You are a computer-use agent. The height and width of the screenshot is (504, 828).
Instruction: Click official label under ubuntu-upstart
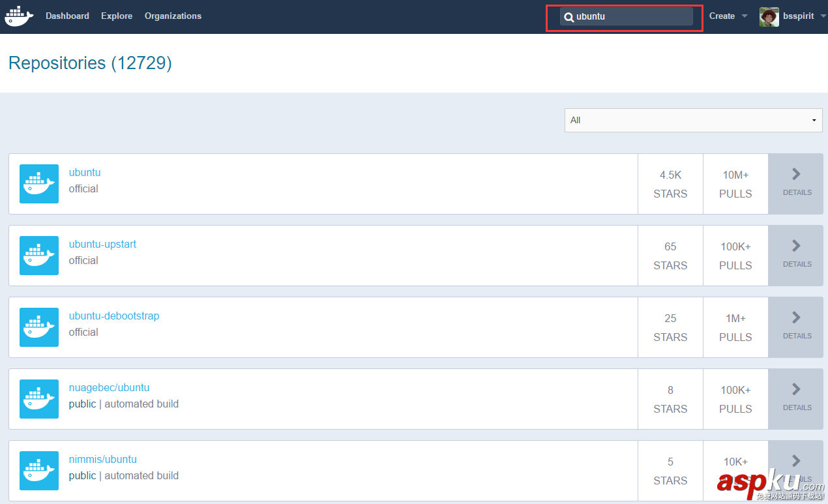[x=83, y=261]
